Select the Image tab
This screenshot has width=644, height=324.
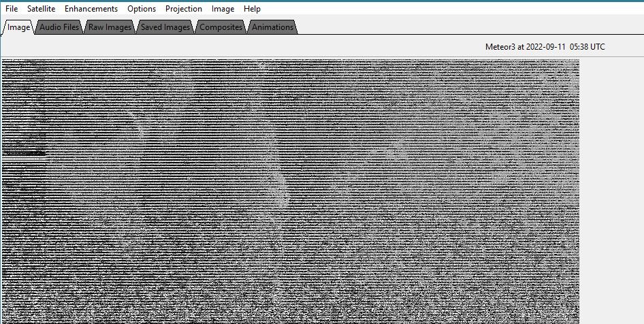click(x=19, y=27)
